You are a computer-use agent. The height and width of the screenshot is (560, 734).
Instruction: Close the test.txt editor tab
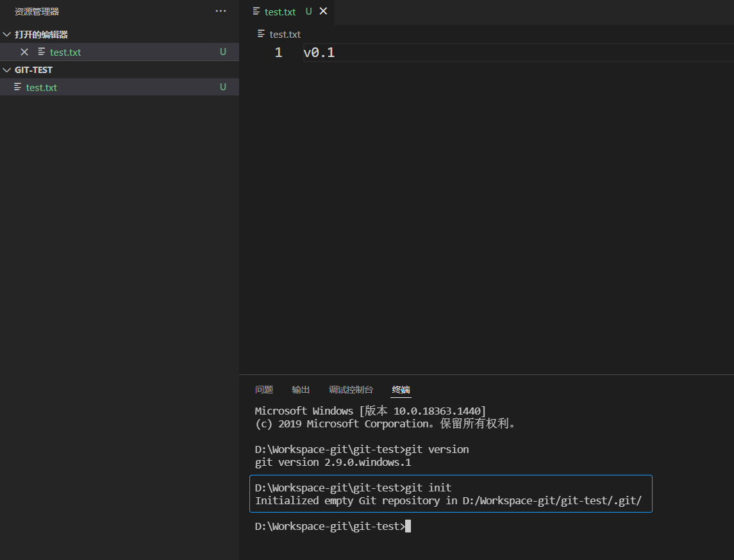tap(324, 12)
